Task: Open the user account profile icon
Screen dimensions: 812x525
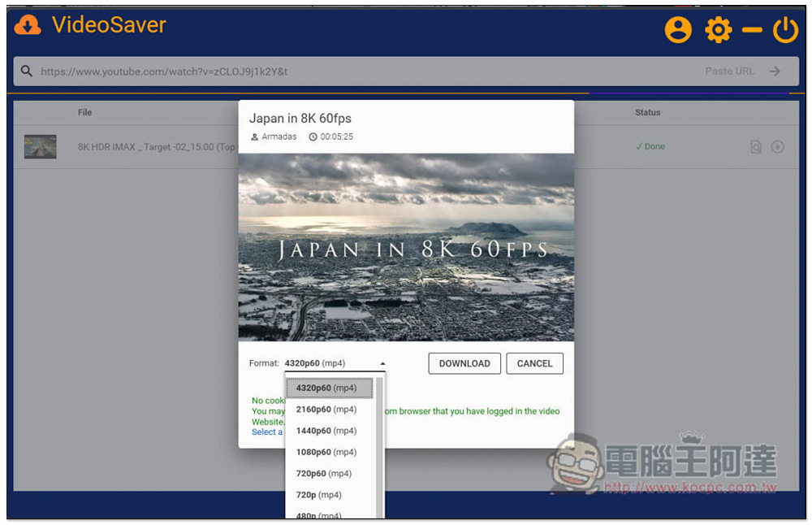Action: [678, 29]
